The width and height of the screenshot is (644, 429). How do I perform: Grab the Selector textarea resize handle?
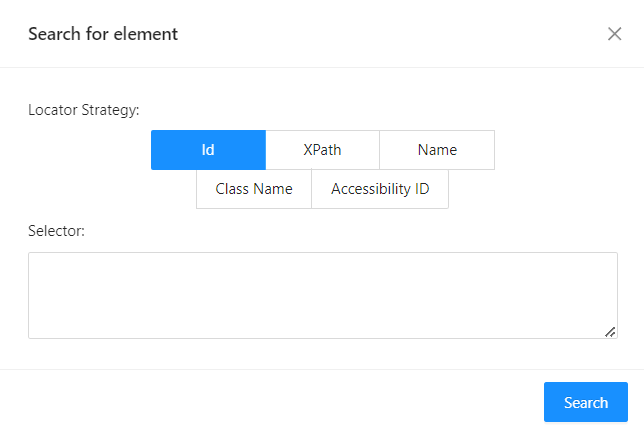coord(610,331)
